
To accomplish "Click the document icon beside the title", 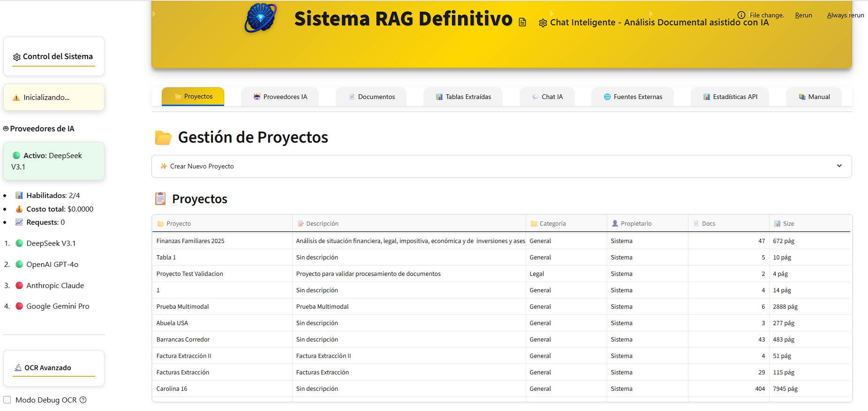I will click(522, 22).
